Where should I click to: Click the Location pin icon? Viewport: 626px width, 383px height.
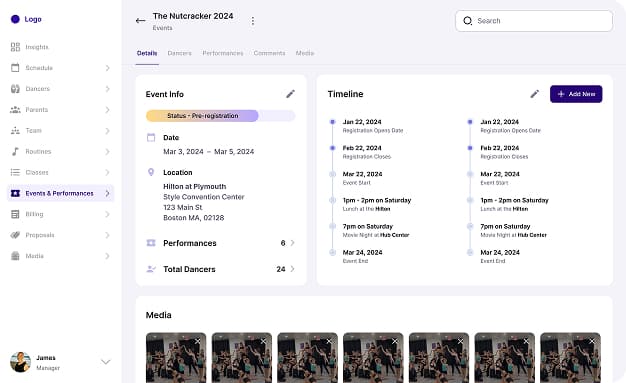tap(151, 172)
